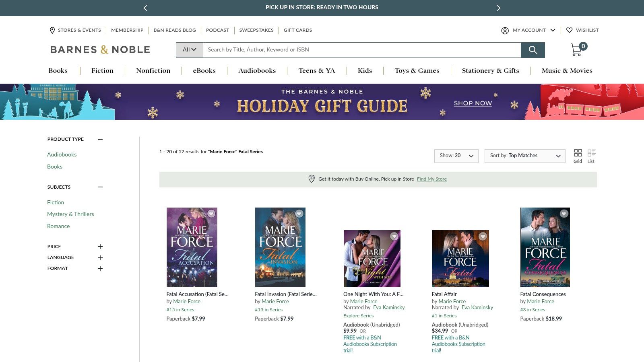The image size is (644, 362).
Task: Open the search magnifying glass icon
Action: (533, 50)
